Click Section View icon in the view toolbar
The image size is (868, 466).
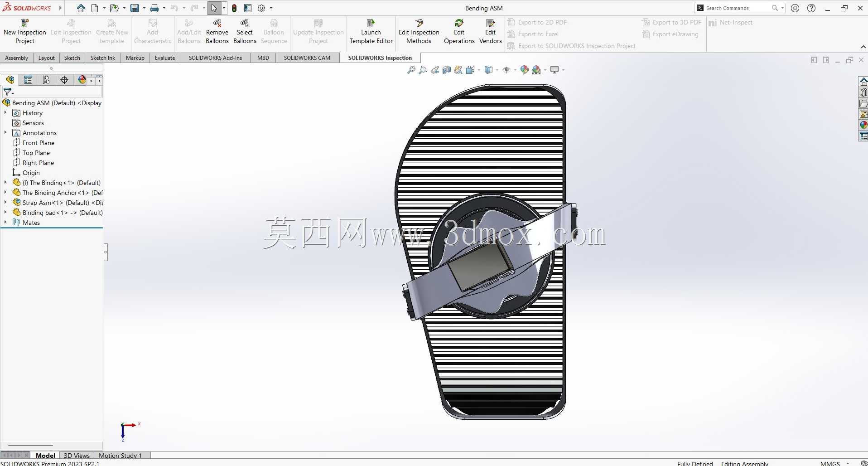pos(447,70)
